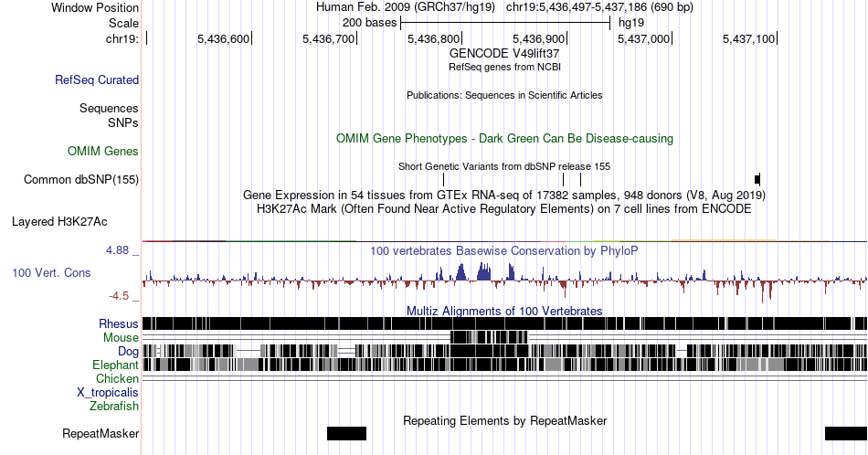This screenshot has width=868, height=455.
Task: Select the Mouse species label
Action: coord(121,338)
